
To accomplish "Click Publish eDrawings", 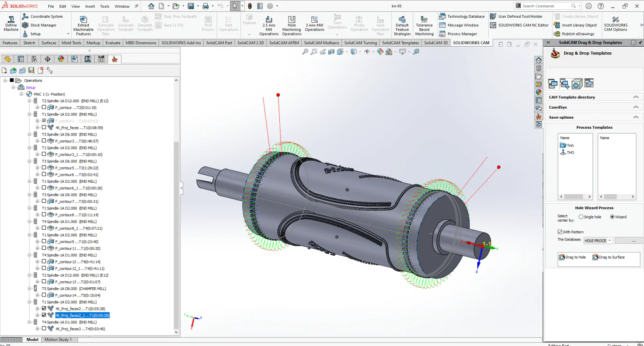I will click(574, 34).
